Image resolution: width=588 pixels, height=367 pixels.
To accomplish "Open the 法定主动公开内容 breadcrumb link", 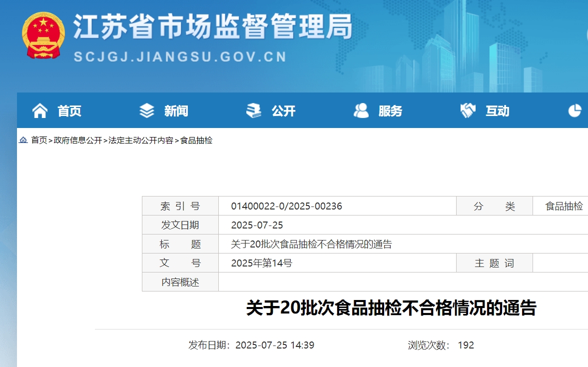I will coord(141,140).
